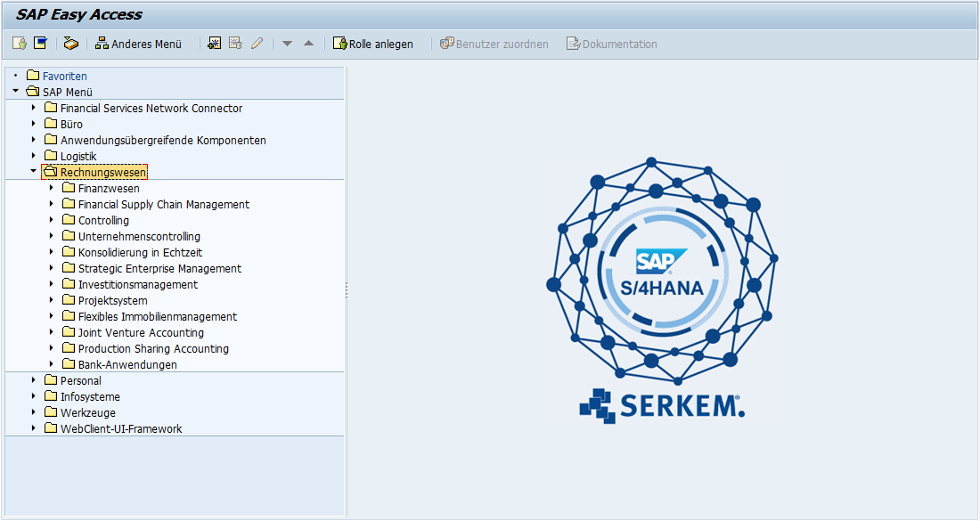Click the Finanzwesen folder icon
This screenshot has height=521, width=980.
[69, 188]
